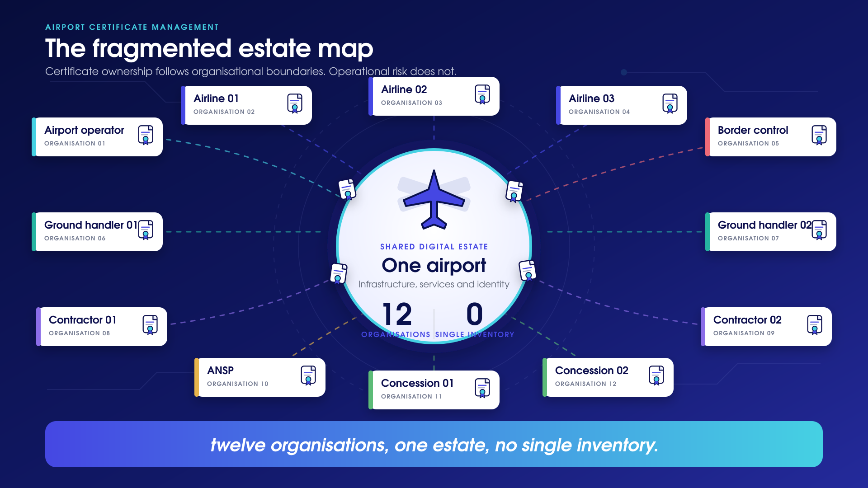868x488 pixels.
Task: Click the certificate icon on Airline 01 card
Action: (295, 103)
